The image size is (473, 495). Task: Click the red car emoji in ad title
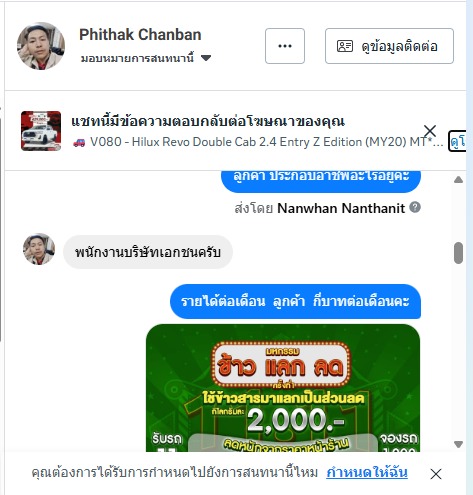point(79,142)
